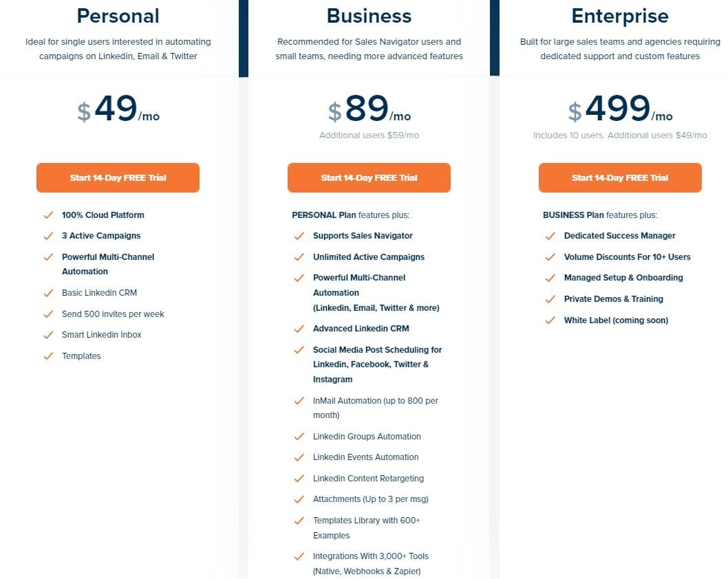Select the Business plan heading

tap(369, 16)
